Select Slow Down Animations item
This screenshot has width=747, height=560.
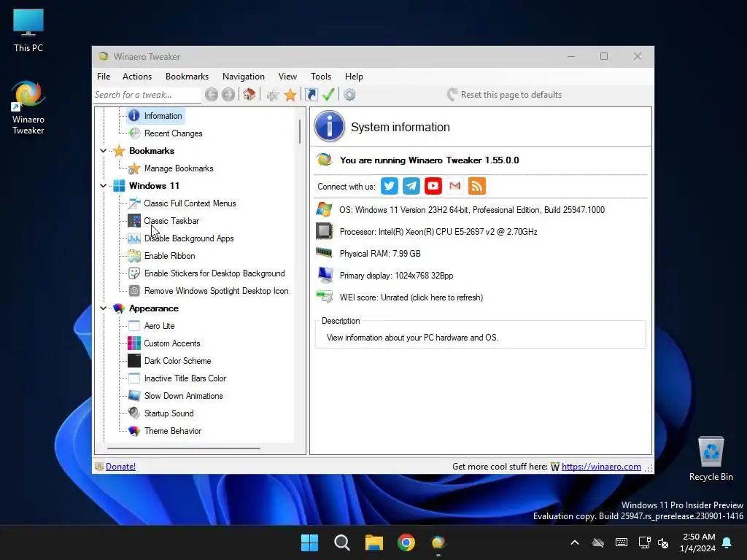pos(183,396)
